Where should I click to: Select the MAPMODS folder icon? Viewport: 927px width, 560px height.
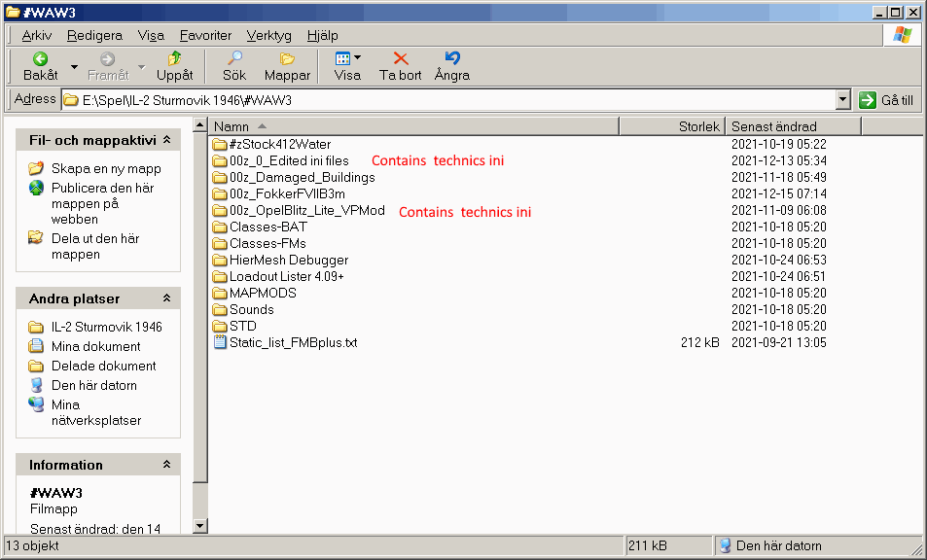pos(220,293)
